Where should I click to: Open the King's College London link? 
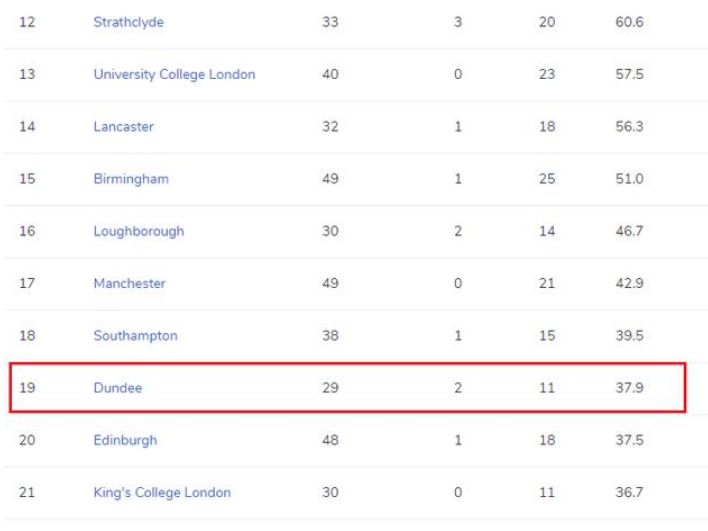coord(162,492)
